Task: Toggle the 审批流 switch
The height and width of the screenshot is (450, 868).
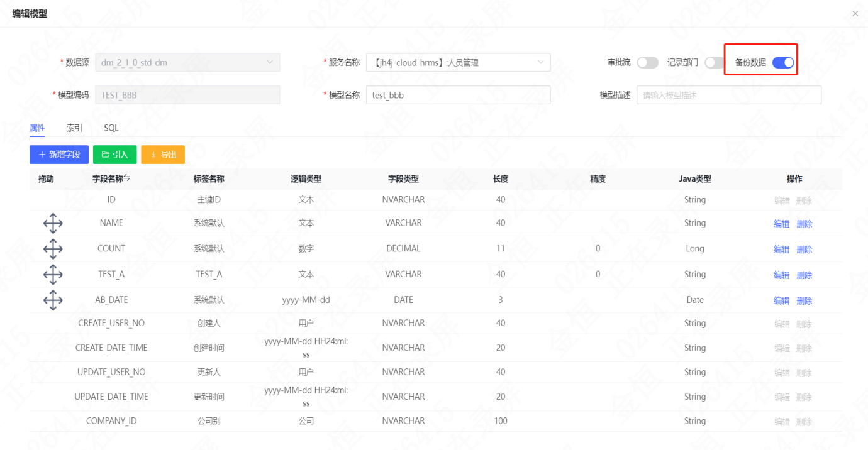Action: tap(648, 62)
